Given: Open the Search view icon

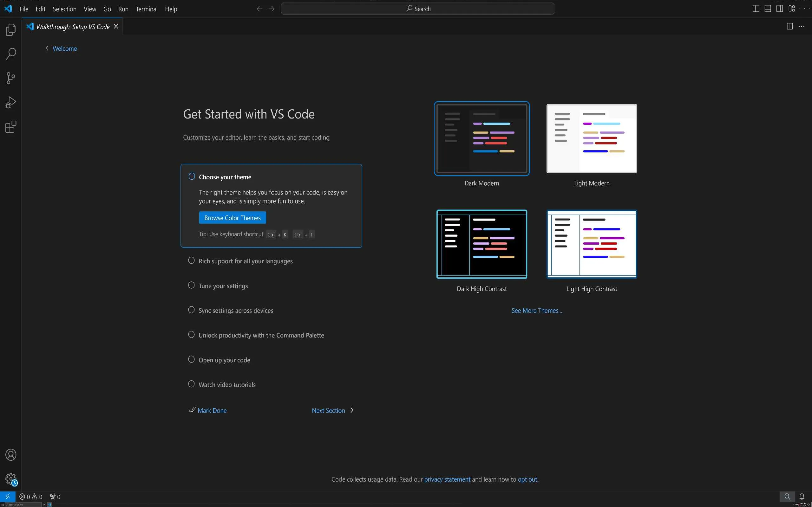Looking at the screenshot, I should (x=11, y=54).
